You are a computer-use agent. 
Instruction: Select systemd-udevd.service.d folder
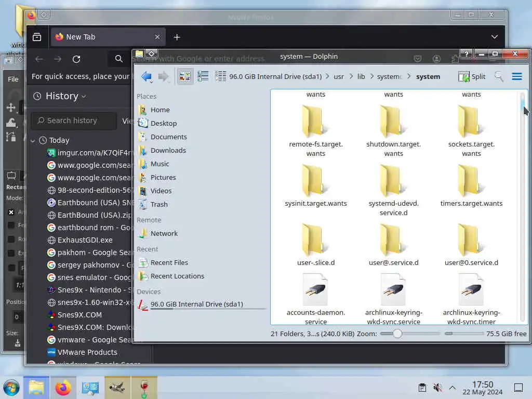click(394, 190)
